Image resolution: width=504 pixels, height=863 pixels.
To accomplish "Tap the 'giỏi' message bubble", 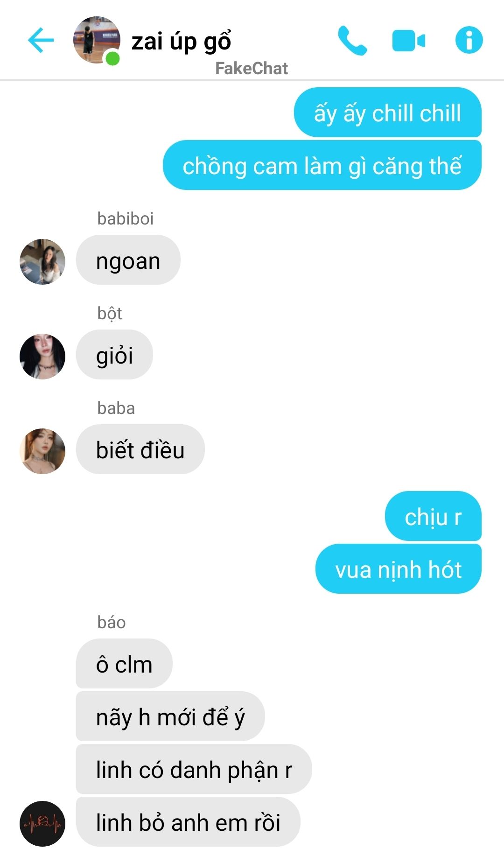I will coord(114,355).
